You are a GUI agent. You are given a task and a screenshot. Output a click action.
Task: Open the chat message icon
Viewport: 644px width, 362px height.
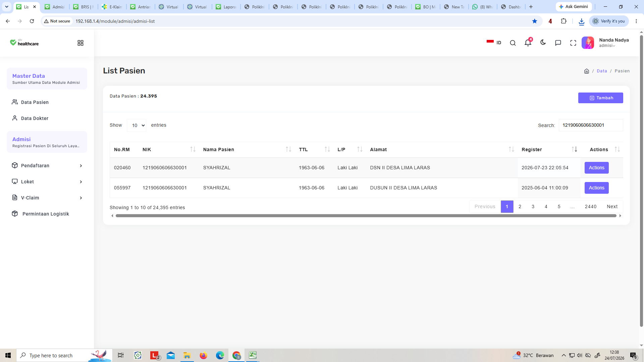[558, 43]
